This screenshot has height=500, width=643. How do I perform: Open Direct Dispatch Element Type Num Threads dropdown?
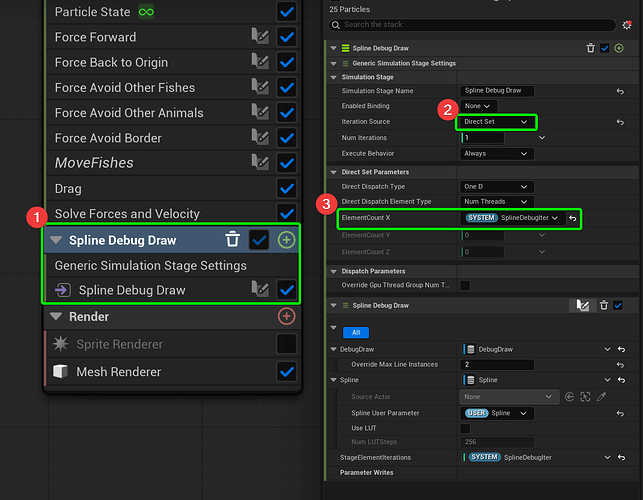[497, 201]
